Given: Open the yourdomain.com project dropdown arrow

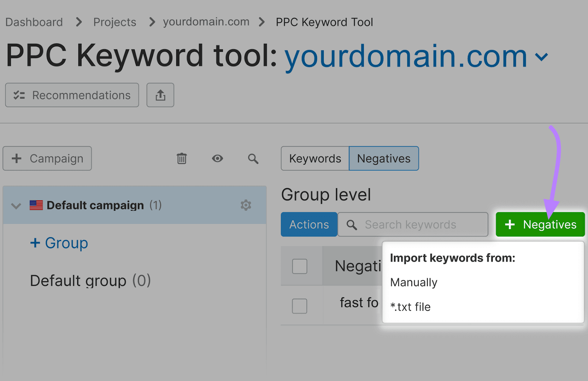Looking at the screenshot, I should point(541,57).
